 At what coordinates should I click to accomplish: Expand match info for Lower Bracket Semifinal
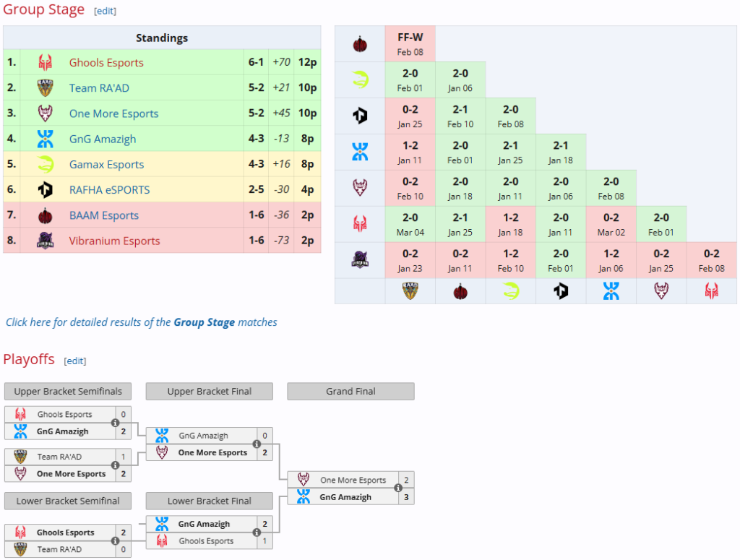115,540
